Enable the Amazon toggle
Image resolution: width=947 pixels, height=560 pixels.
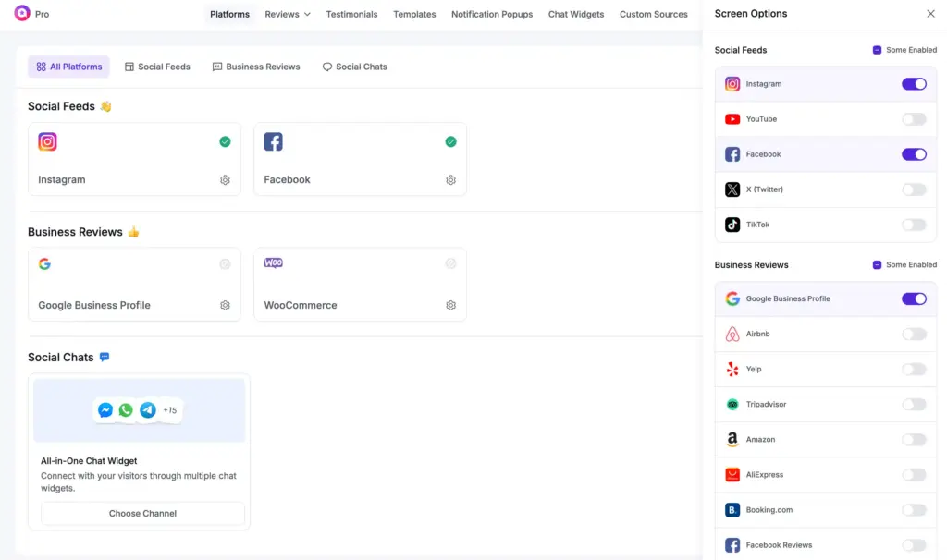point(914,439)
